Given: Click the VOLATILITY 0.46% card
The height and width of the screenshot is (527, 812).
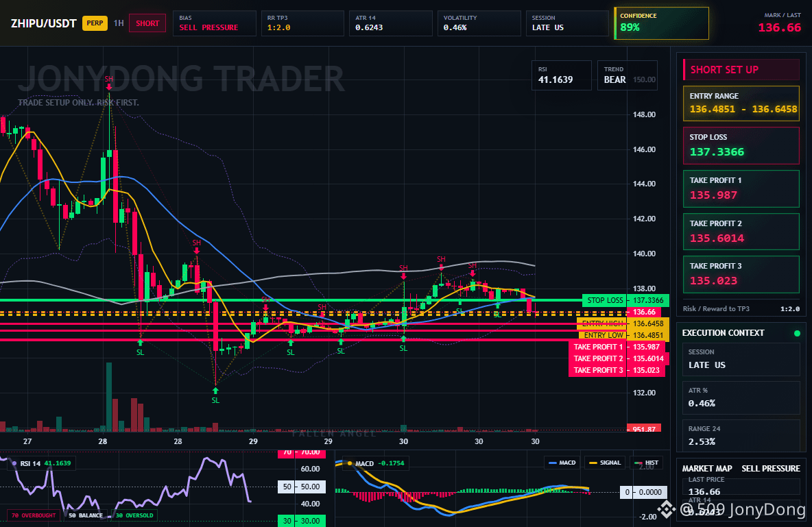Looking at the screenshot, I should (479, 23).
